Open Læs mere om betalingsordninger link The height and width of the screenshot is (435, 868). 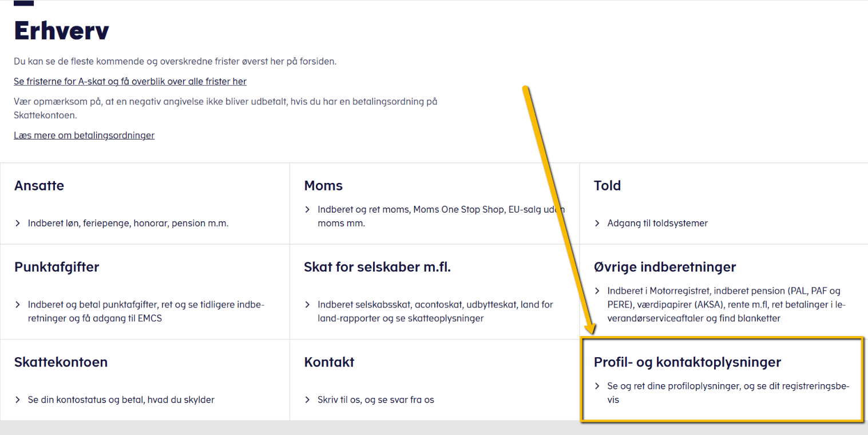click(84, 135)
